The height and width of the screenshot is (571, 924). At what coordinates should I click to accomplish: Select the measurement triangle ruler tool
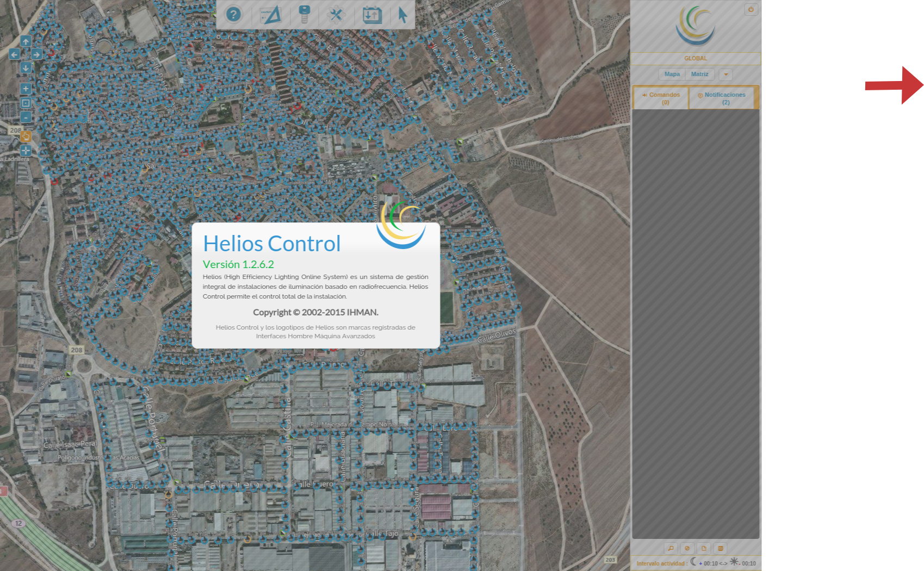point(270,14)
